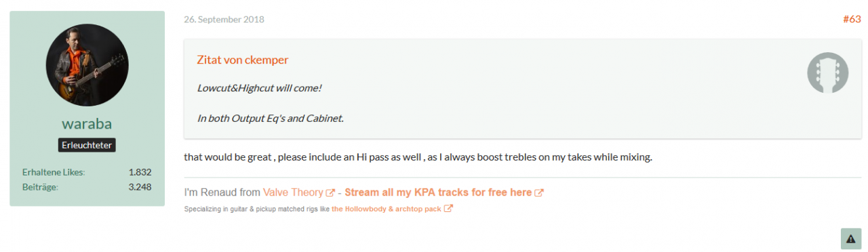
Task: Click external link icon after Valve Theory
Action: tap(330, 193)
